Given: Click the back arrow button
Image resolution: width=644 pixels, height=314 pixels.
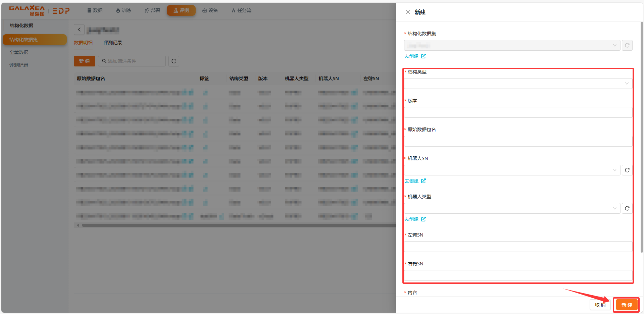Looking at the screenshot, I should pos(79,30).
